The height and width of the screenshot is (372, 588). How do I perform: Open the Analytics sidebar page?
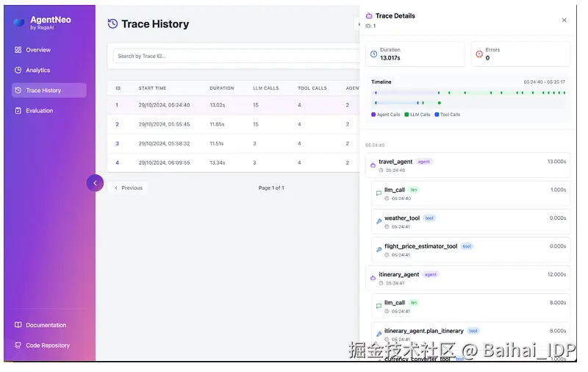(x=49, y=70)
